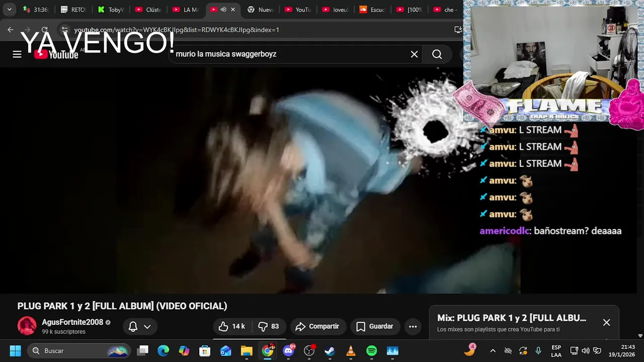Open Steam from the taskbar

point(330,350)
